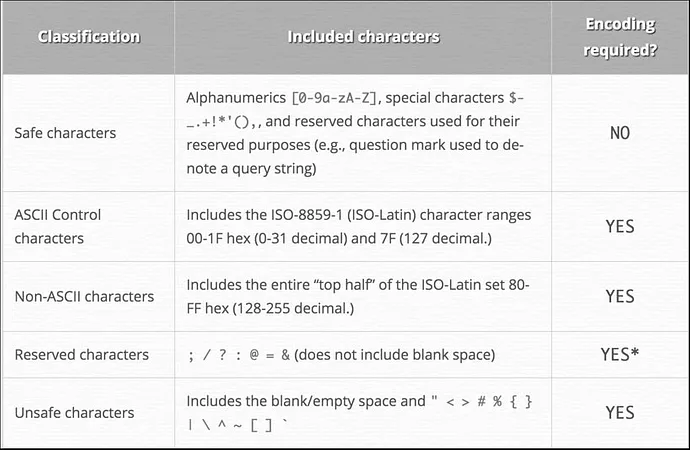Select the Reserved characters row label
The width and height of the screenshot is (690, 450).
coord(81,354)
